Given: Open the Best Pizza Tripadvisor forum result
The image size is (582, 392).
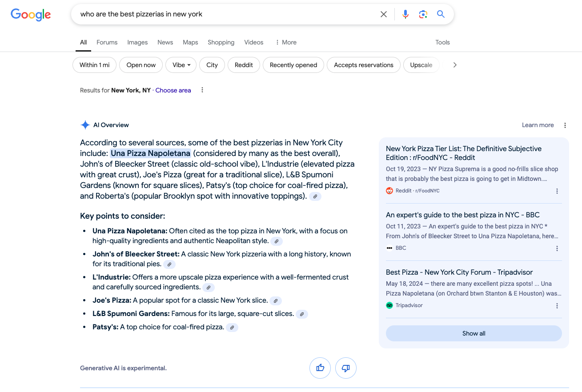Looking at the screenshot, I should click(459, 272).
